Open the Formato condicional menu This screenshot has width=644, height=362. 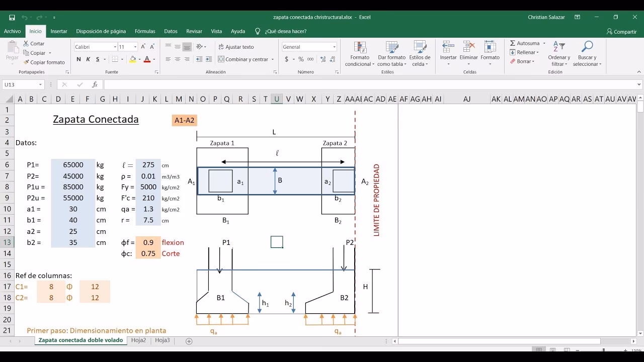click(360, 54)
